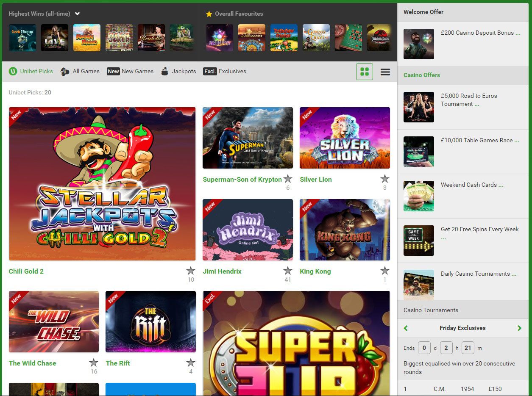Image resolution: width=532 pixels, height=396 pixels.
Task: Launch the Mega Joker game icon
Action: coord(119,38)
